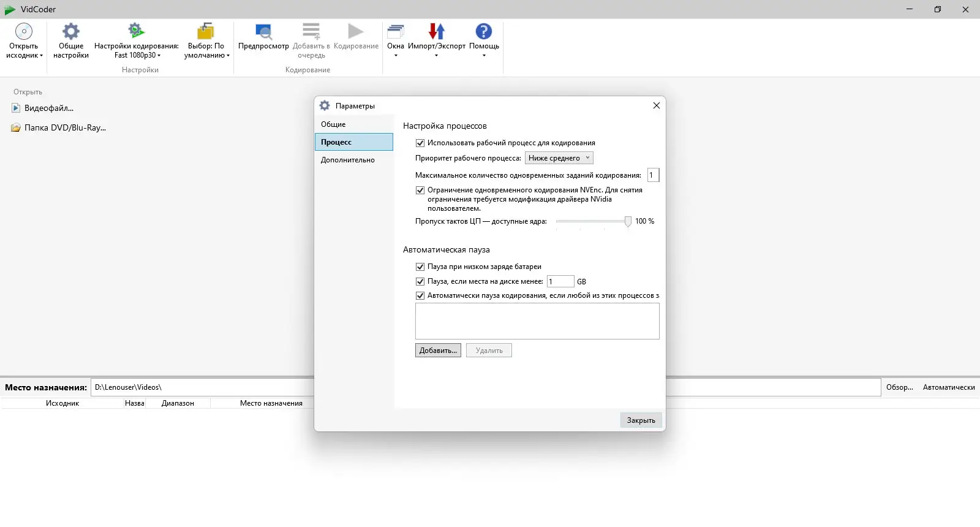Click the 'Обзор...' destination button
This screenshot has width=980, height=527.
pyautogui.click(x=899, y=387)
